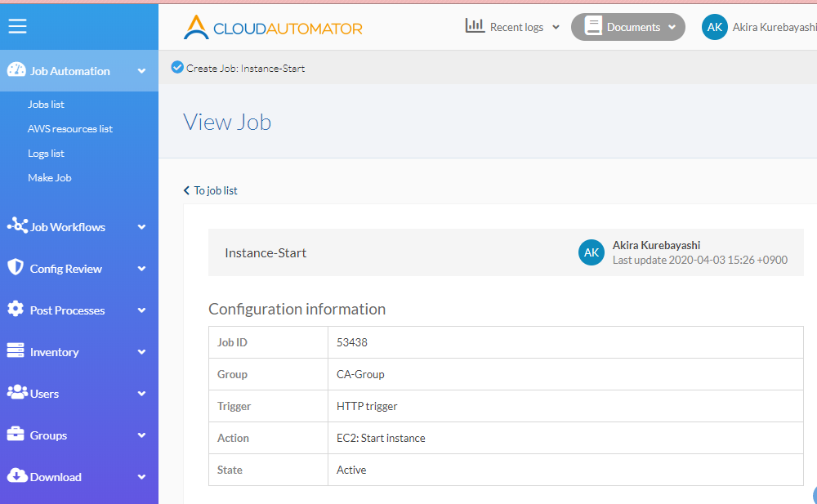Image resolution: width=817 pixels, height=504 pixels.
Task: Expand the Groups chevron
Action: pos(141,435)
